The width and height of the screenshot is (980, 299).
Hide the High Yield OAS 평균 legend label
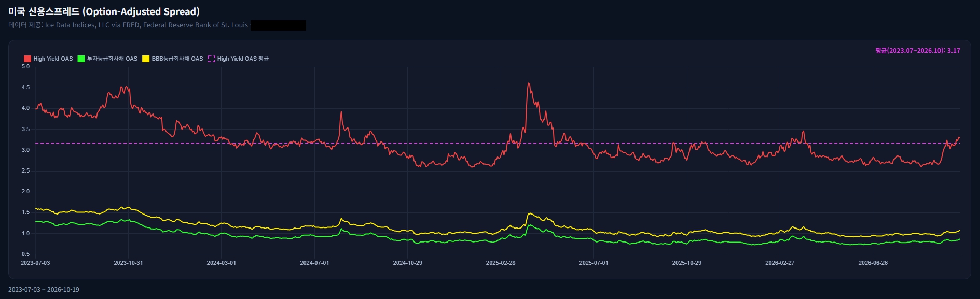pyautogui.click(x=243, y=59)
